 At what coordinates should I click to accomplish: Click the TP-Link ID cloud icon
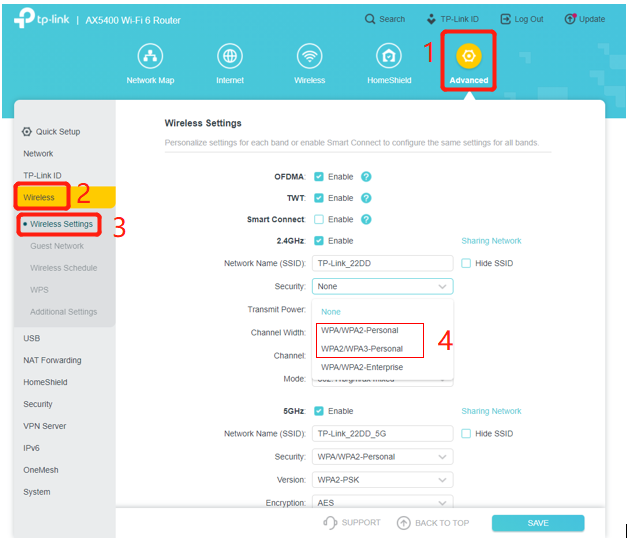[x=431, y=19]
